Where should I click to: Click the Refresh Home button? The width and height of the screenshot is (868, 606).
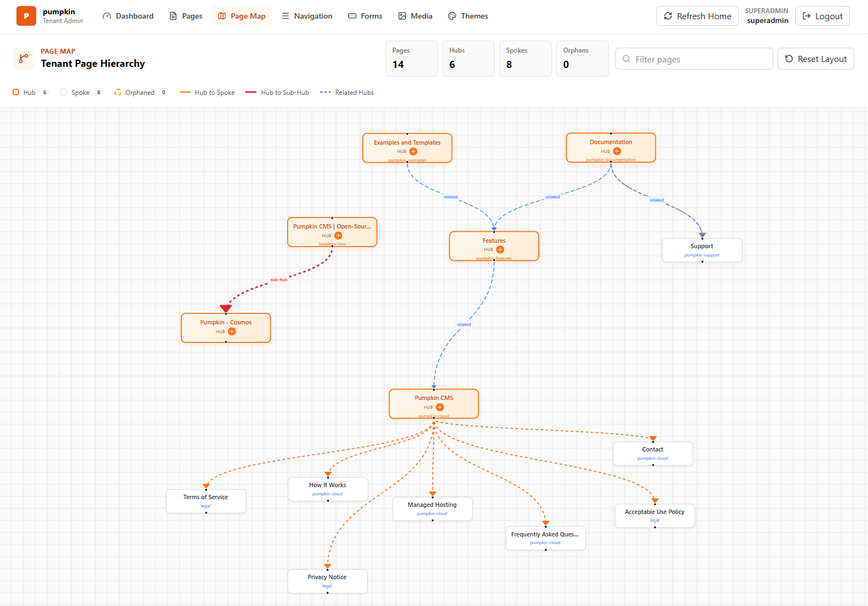tap(698, 16)
